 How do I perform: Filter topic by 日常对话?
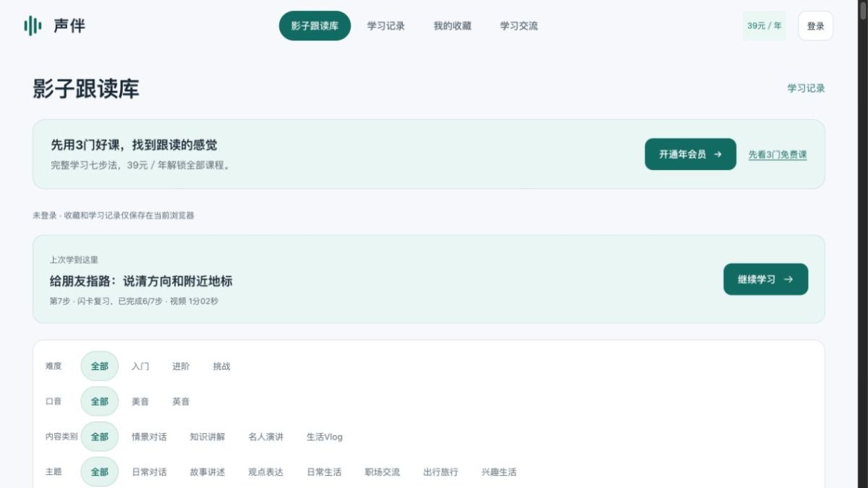[x=149, y=472]
